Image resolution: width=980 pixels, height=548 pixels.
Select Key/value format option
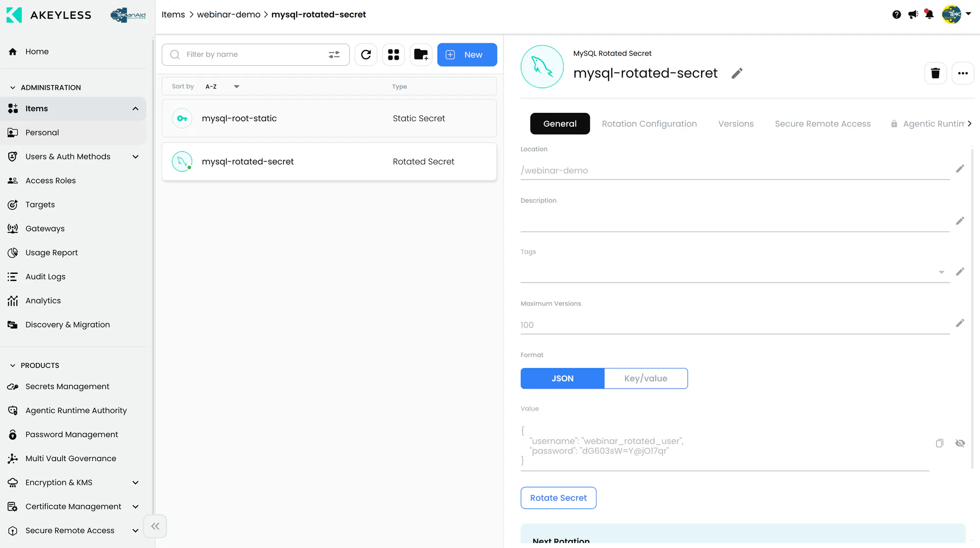click(x=646, y=378)
